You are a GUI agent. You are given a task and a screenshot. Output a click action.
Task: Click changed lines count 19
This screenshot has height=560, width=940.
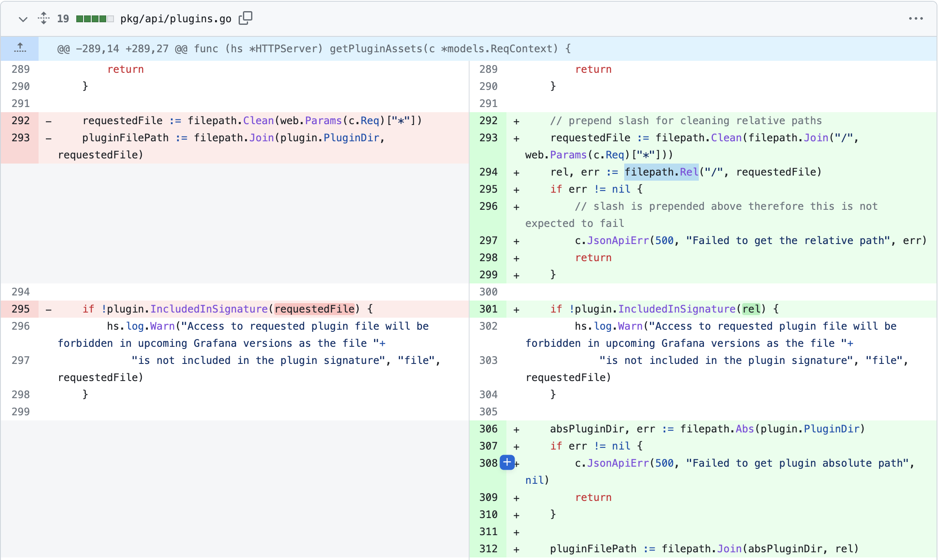point(63,19)
